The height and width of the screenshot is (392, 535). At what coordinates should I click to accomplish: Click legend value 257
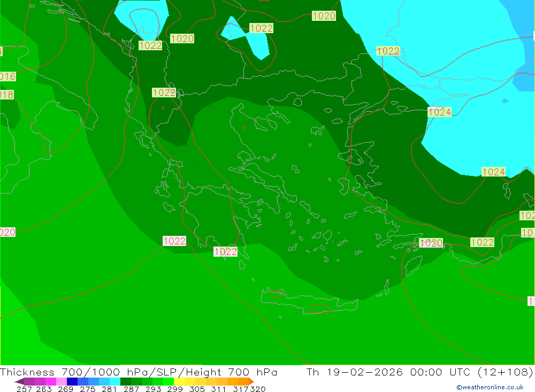[x=24, y=389]
